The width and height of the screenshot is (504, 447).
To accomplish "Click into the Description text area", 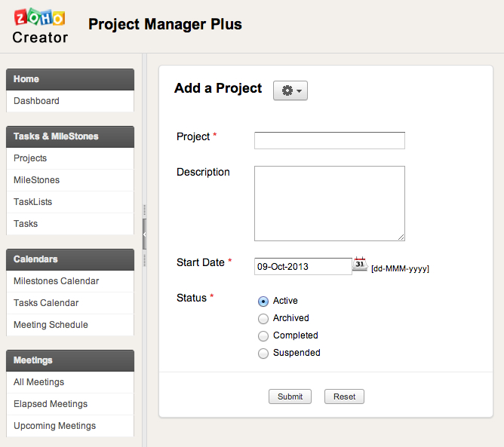I will click(329, 204).
